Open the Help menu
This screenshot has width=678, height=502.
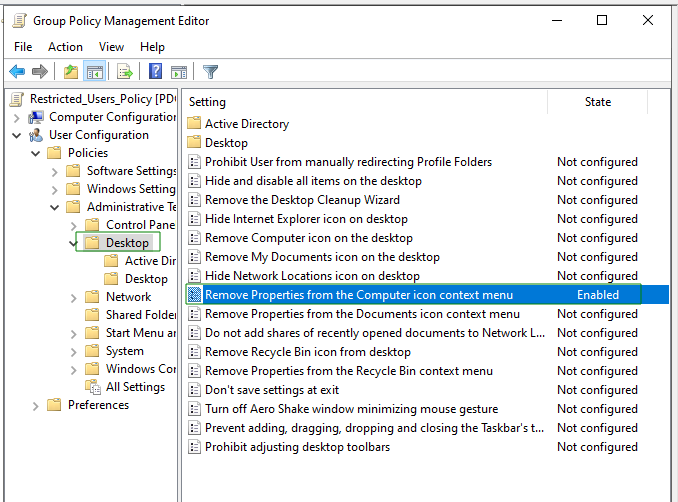pos(152,47)
